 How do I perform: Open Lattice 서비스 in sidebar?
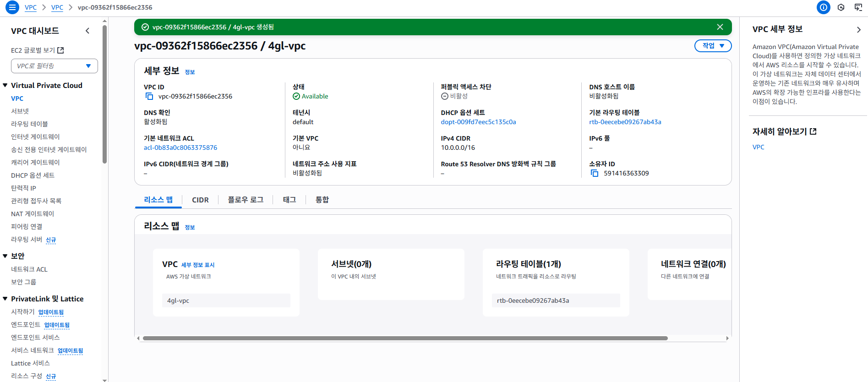(x=30, y=363)
